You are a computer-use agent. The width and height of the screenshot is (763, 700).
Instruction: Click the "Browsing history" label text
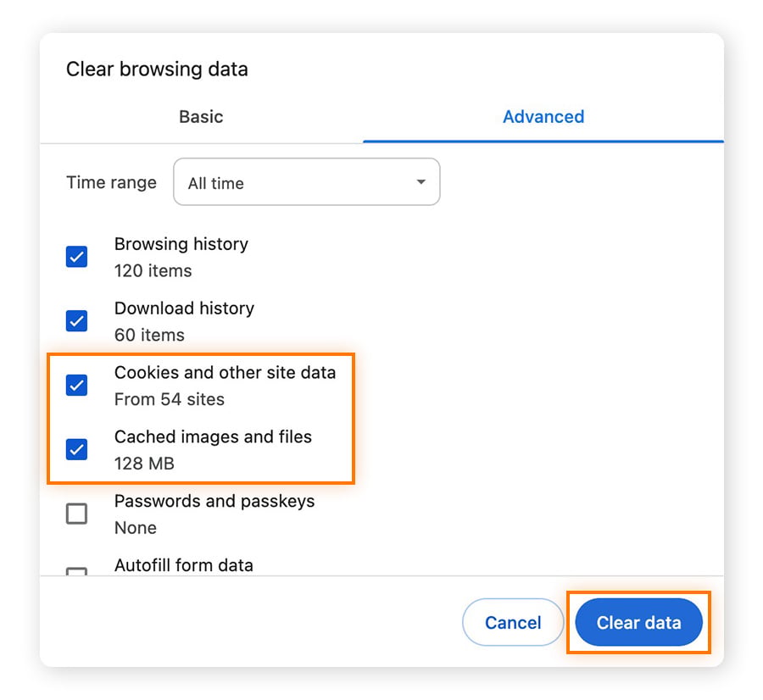(181, 244)
